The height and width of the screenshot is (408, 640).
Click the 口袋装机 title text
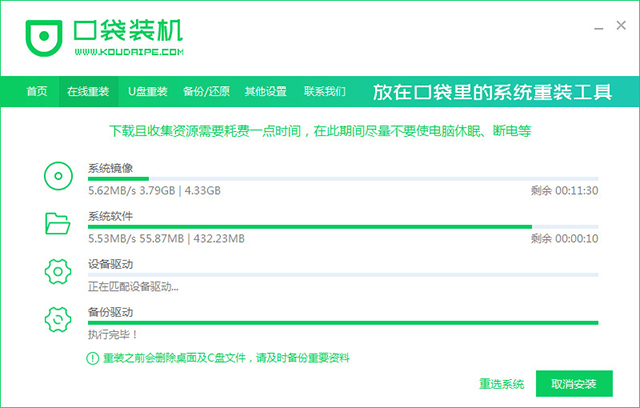(128, 30)
